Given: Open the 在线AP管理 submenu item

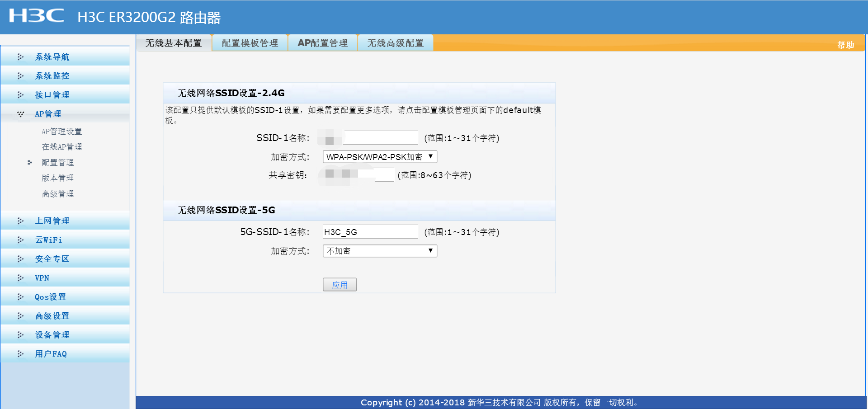Looking at the screenshot, I should 61,147.
